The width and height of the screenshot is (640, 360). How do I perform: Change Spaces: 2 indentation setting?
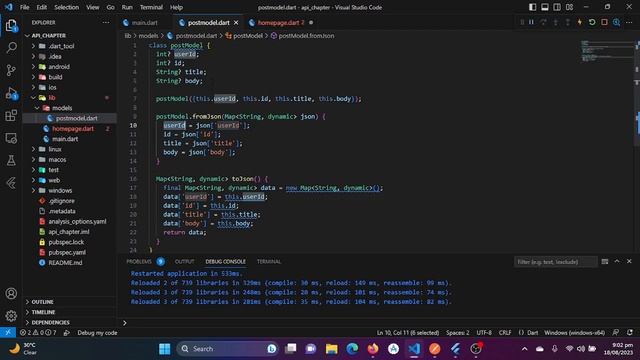458,333
